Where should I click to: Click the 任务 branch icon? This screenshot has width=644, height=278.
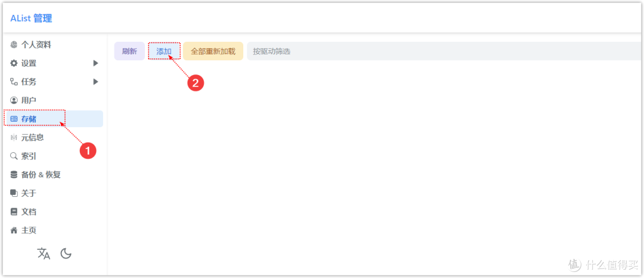coord(14,82)
